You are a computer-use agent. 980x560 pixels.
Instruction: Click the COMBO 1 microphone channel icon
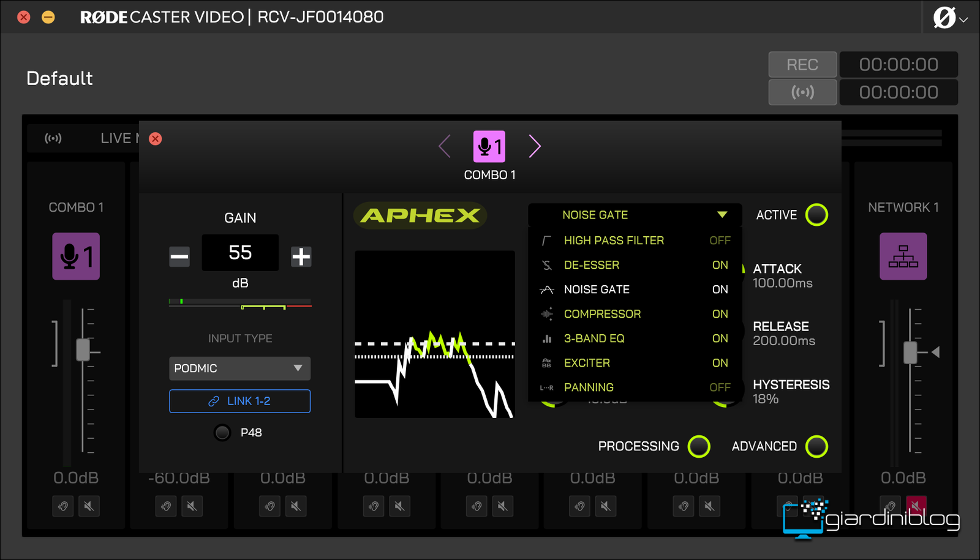coord(76,256)
